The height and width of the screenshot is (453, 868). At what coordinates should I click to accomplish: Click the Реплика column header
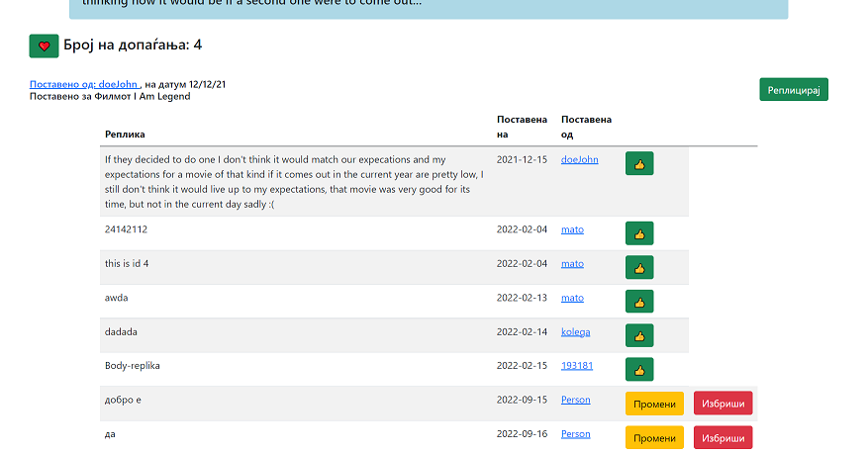[x=125, y=134]
